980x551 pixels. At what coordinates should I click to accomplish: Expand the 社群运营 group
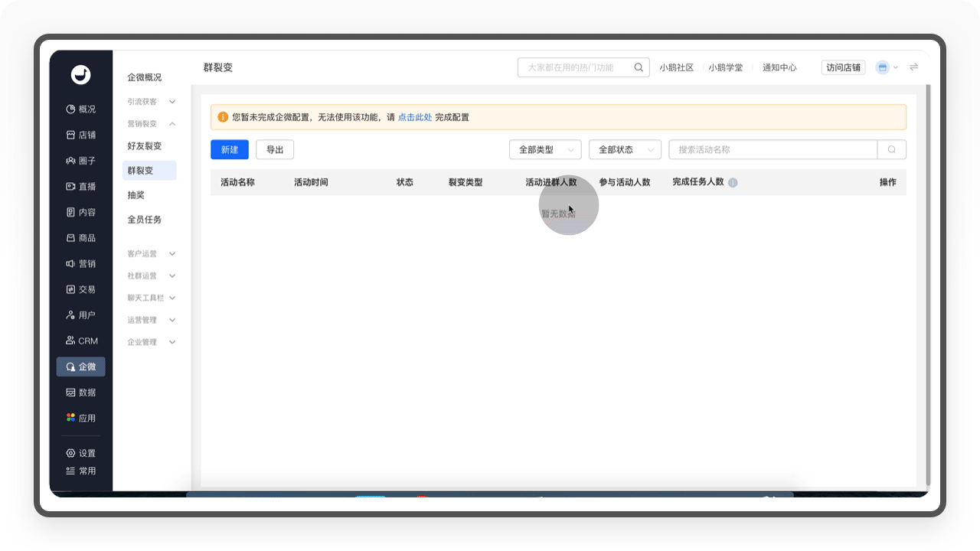click(151, 276)
